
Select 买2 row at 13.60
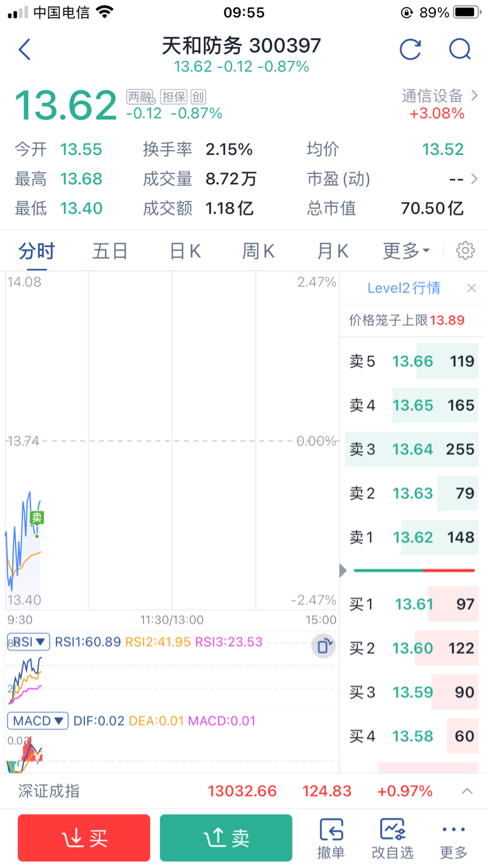pyautogui.click(x=412, y=648)
